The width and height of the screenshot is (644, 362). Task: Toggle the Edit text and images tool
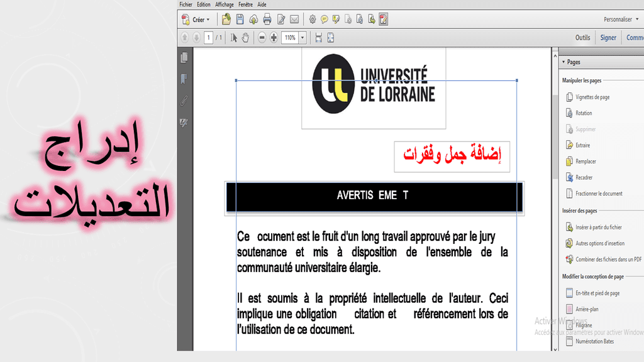pos(383,19)
